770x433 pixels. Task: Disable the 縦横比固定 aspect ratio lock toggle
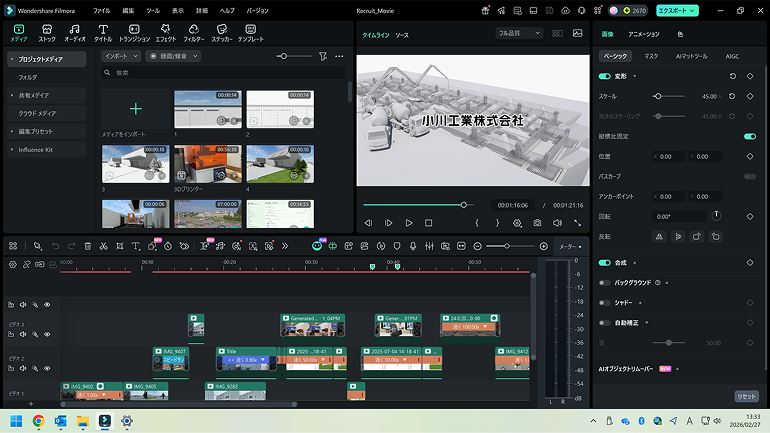click(749, 136)
